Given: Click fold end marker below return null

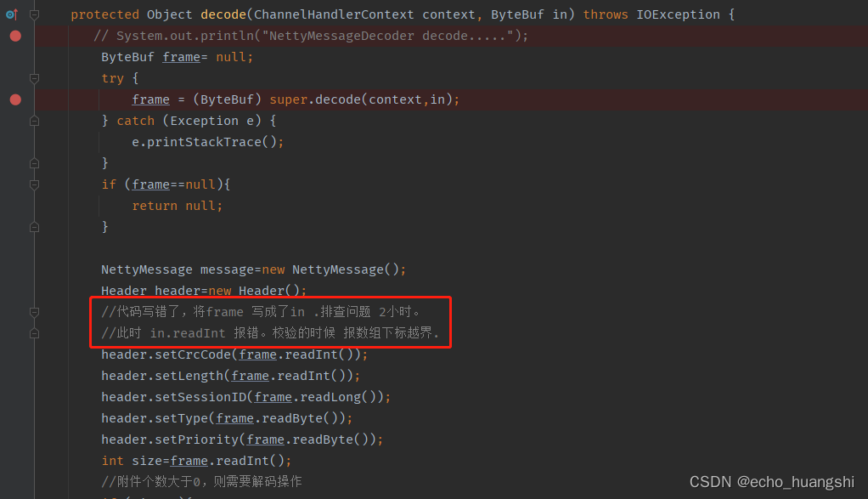Looking at the screenshot, I should [x=34, y=227].
